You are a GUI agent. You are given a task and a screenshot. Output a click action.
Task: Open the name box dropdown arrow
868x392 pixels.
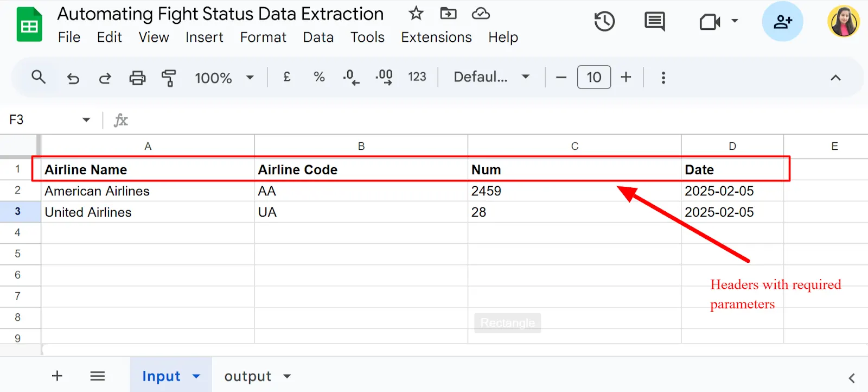(86, 119)
